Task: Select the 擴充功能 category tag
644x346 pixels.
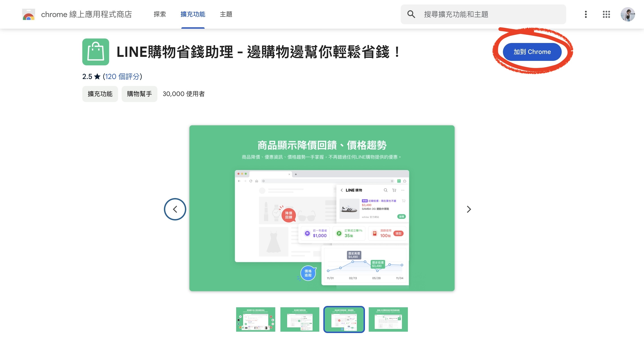Action: point(100,94)
